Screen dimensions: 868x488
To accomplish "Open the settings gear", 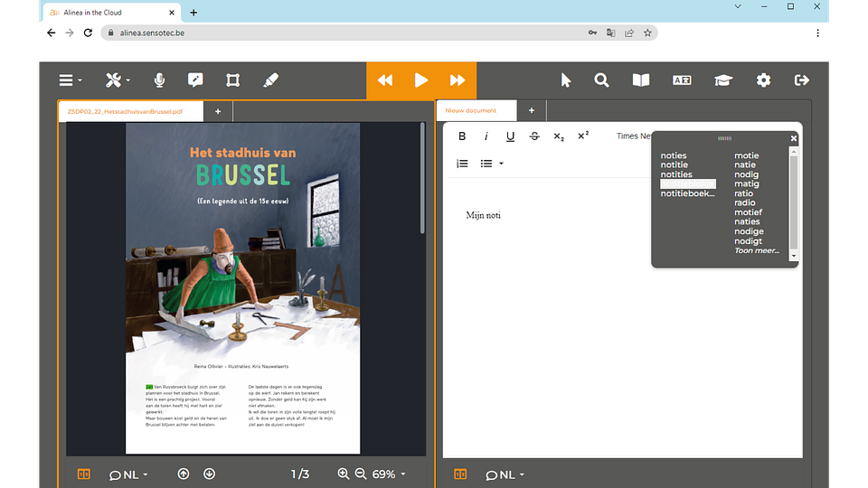I will click(764, 80).
